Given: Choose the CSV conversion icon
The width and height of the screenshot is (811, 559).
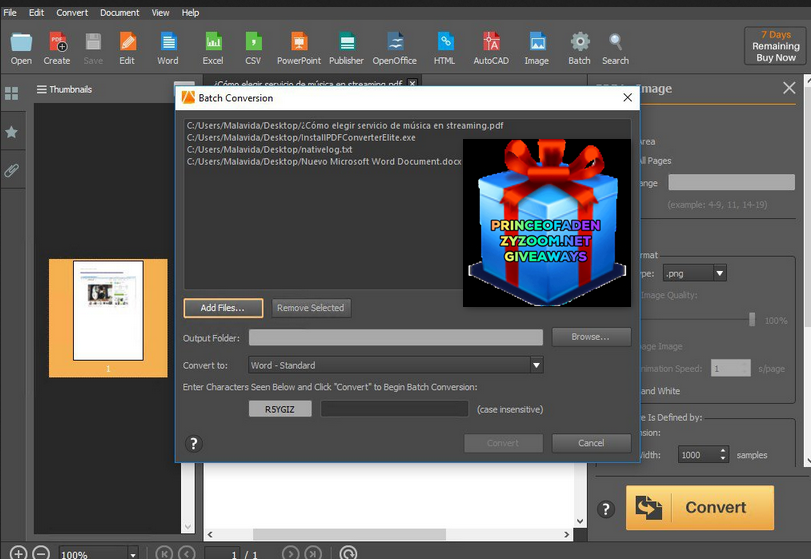Looking at the screenshot, I should pos(253,49).
